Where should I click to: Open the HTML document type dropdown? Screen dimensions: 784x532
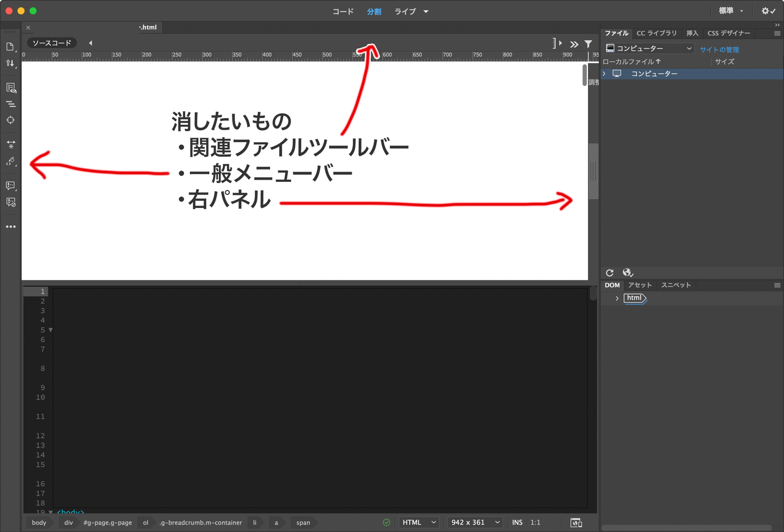(419, 523)
